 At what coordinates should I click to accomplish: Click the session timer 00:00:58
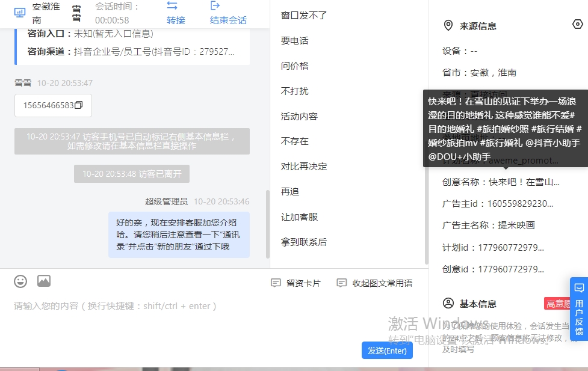pyautogui.click(x=112, y=20)
